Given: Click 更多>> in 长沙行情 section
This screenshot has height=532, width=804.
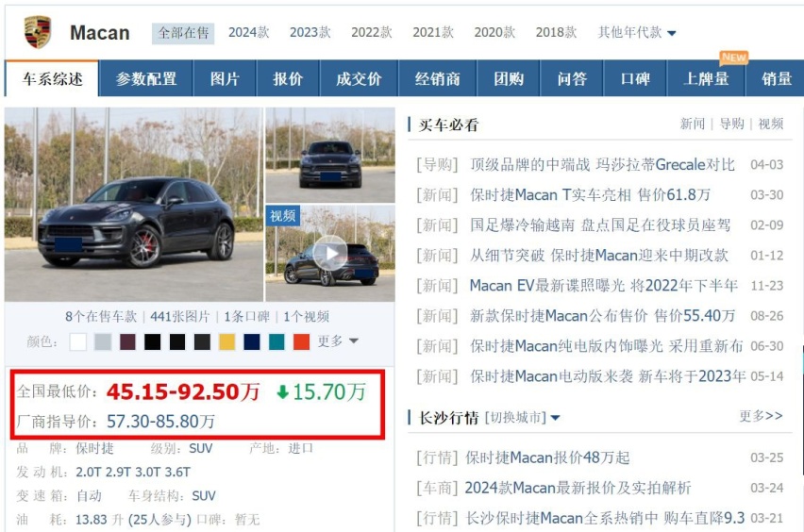Looking at the screenshot, I should click(x=761, y=416).
